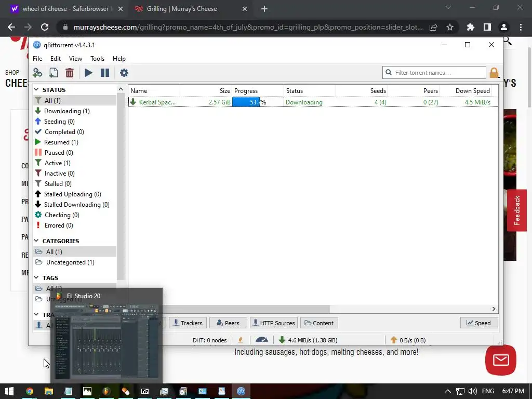The image size is (532, 399).
Task: Delete the selected torrent with trash icon
Action: point(70,73)
